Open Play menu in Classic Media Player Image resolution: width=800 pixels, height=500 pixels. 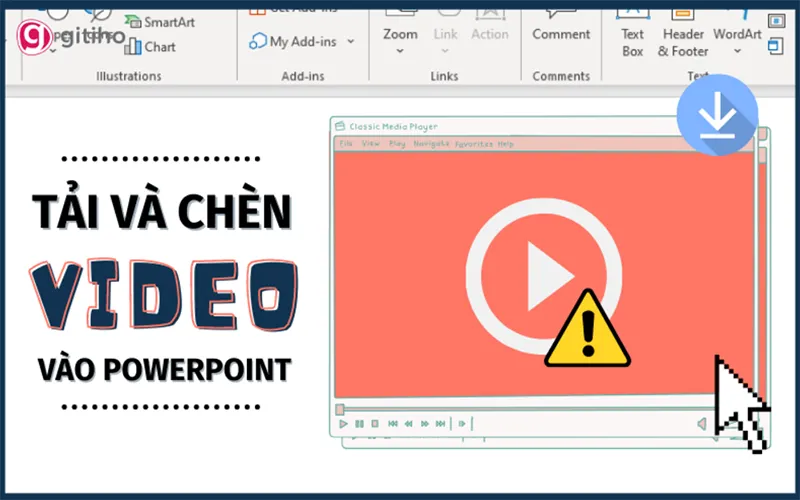click(397, 143)
